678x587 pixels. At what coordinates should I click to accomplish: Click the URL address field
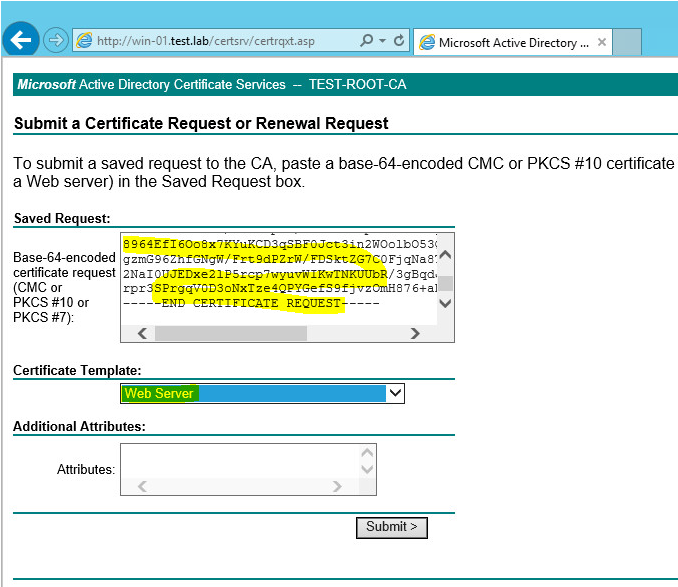(x=220, y=41)
